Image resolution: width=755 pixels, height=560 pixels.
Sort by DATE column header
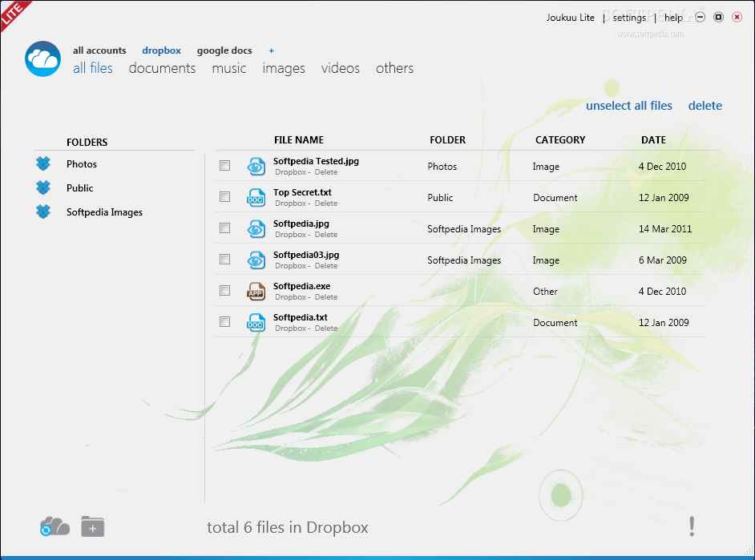tap(653, 140)
